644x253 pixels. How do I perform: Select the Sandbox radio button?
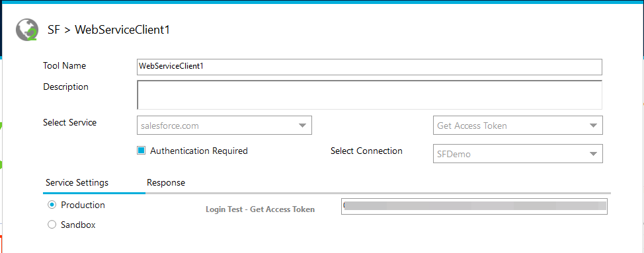[52, 225]
